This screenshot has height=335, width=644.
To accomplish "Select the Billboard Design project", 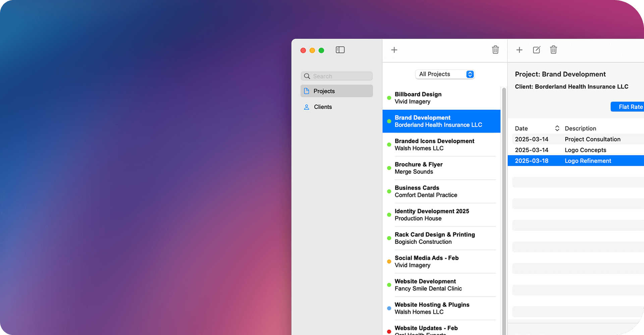I will pos(441,98).
